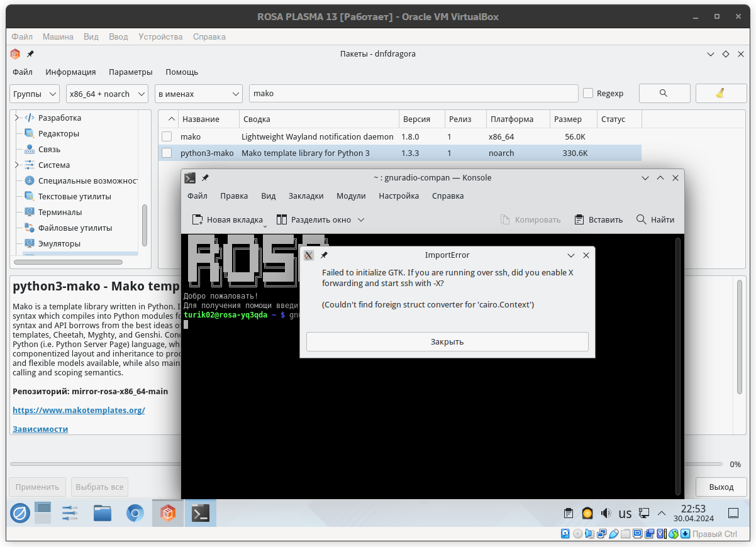Tick the python3-mako package checkbox
Viewport: 756px width, 547px height.
(x=167, y=153)
